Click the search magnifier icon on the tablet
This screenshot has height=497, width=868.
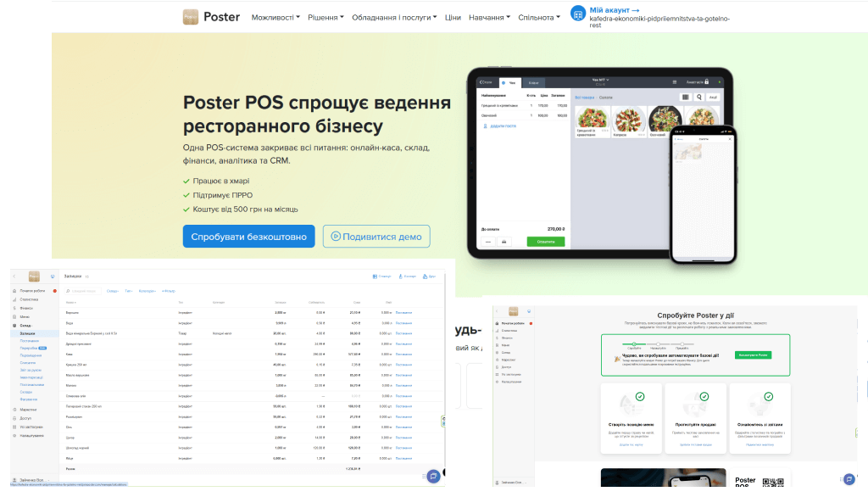click(699, 97)
